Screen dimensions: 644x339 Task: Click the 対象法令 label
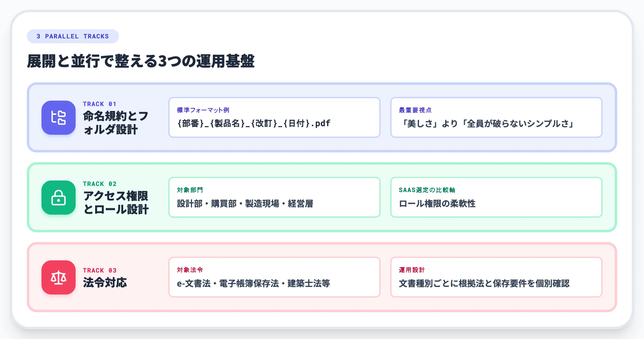point(190,270)
